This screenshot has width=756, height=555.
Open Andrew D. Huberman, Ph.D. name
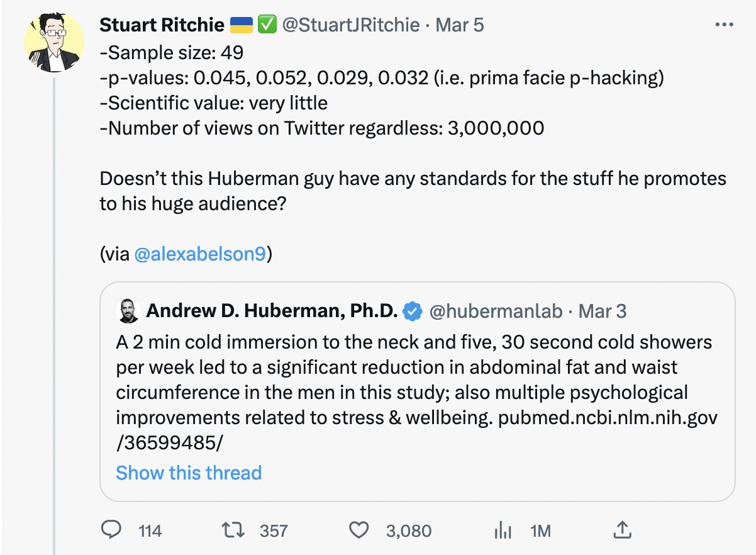[272, 311]
